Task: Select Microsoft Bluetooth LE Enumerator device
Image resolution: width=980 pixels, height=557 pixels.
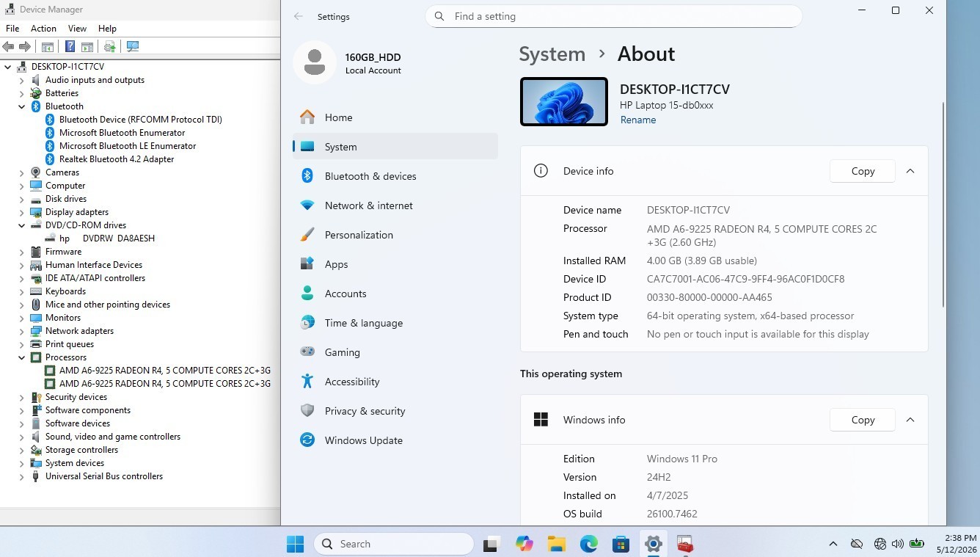Action: coord(128,146)
